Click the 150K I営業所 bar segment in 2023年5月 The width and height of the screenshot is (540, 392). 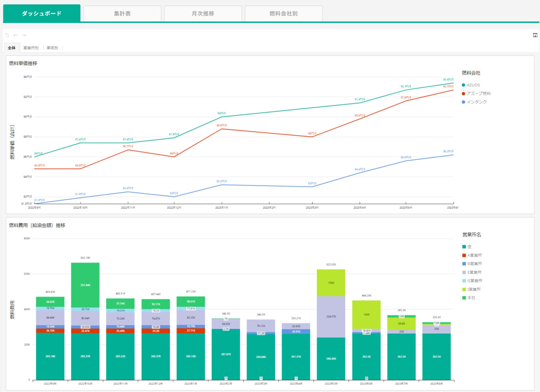331,283
